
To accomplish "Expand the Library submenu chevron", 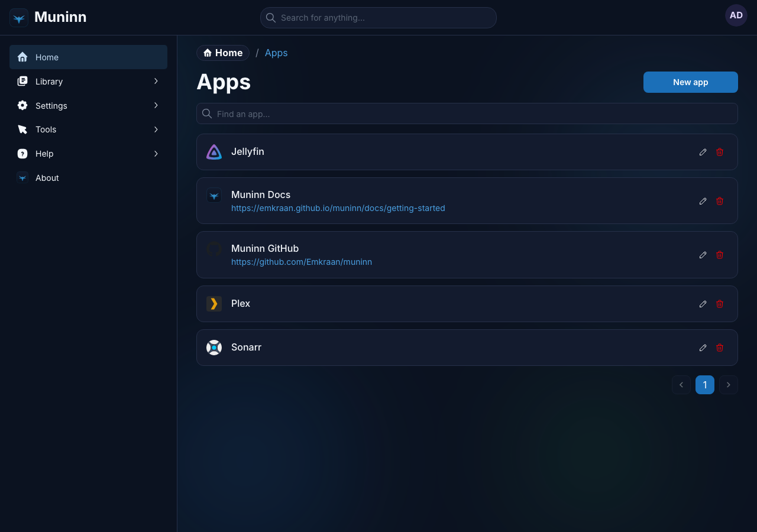I will [156, 81].
